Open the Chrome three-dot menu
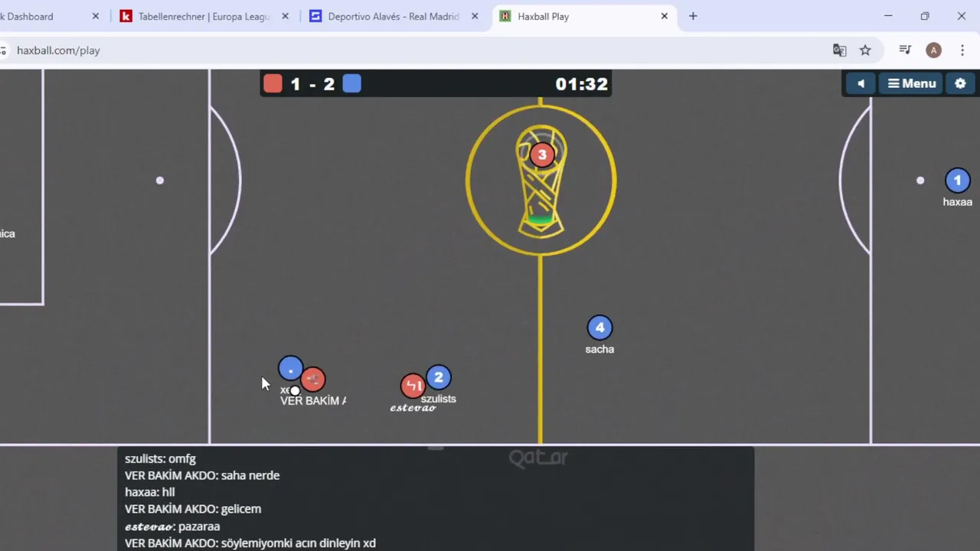The width and height of the screenshot is (980, 551). coord(962,51)
